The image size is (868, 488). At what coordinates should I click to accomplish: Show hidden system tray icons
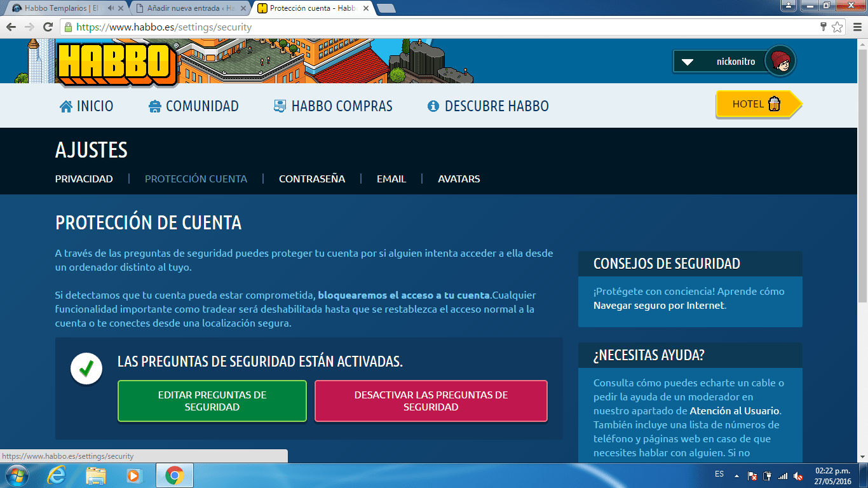pyautogui.click(x=736, y=475)
